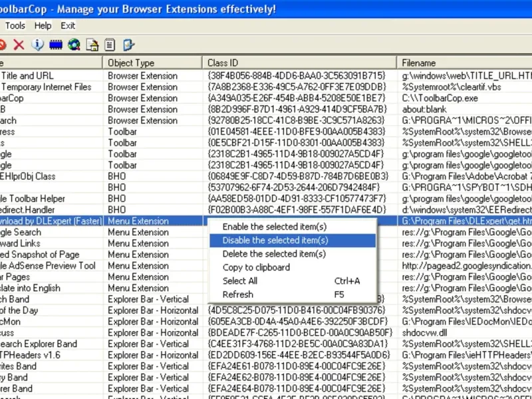Click filename %Systemroot%\cleartif.vbs
The height and width of the screenshot is (399, 532).
[452, 86]
